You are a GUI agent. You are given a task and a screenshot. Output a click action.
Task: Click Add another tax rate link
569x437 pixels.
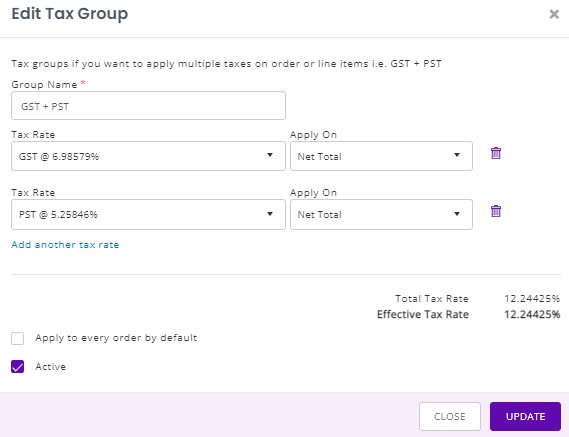[x=65, y=245]
